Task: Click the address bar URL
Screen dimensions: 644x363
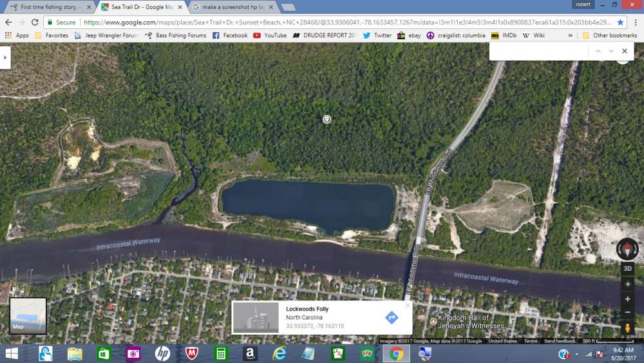Action: click(347, 22)
